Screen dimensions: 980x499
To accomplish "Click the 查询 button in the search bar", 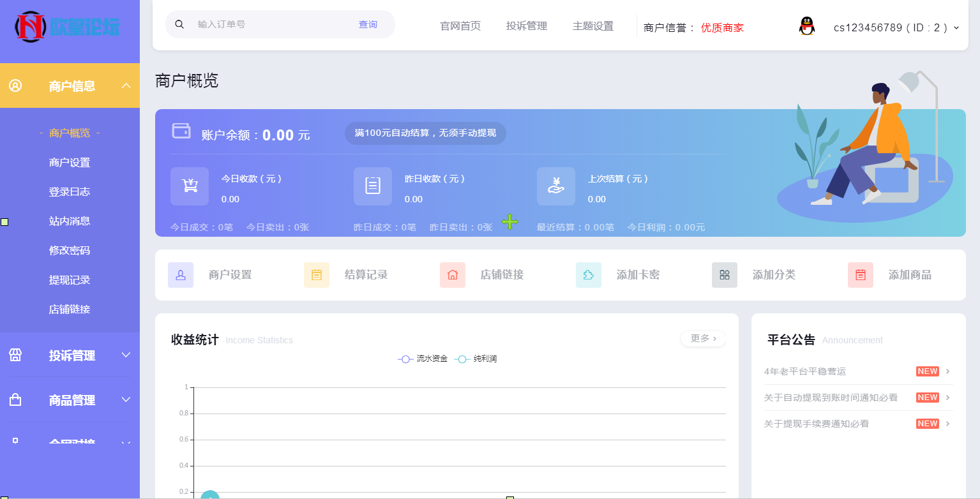I will pyautogui.click(x=368, y=23).
